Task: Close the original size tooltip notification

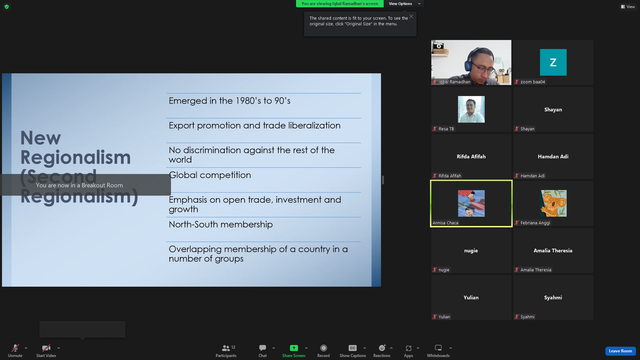Action: 411,16
